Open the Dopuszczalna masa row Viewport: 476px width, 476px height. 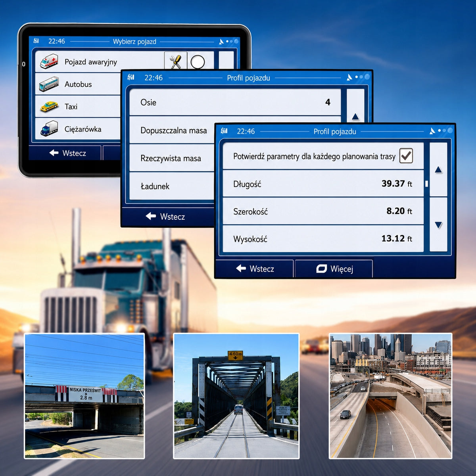click(172, 130)
